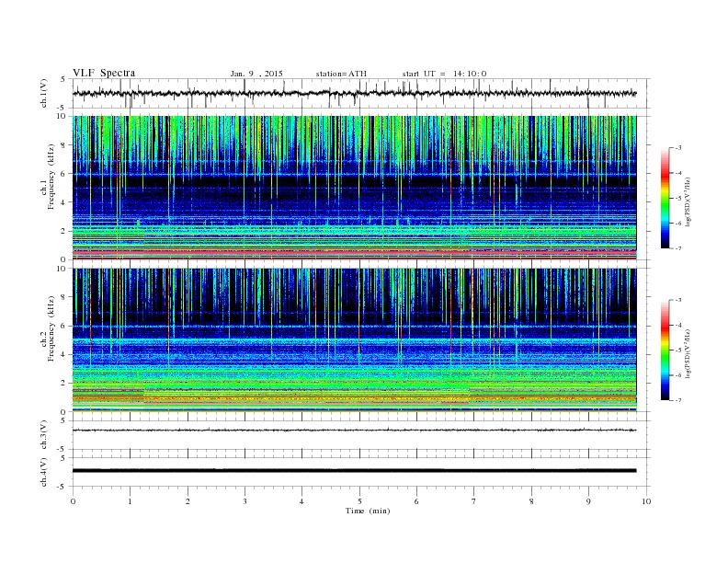This screenshot has width=728, height=563.
Task: Click the "-7" label on ch.2 color bar
Action: click(x=678, y=400)
